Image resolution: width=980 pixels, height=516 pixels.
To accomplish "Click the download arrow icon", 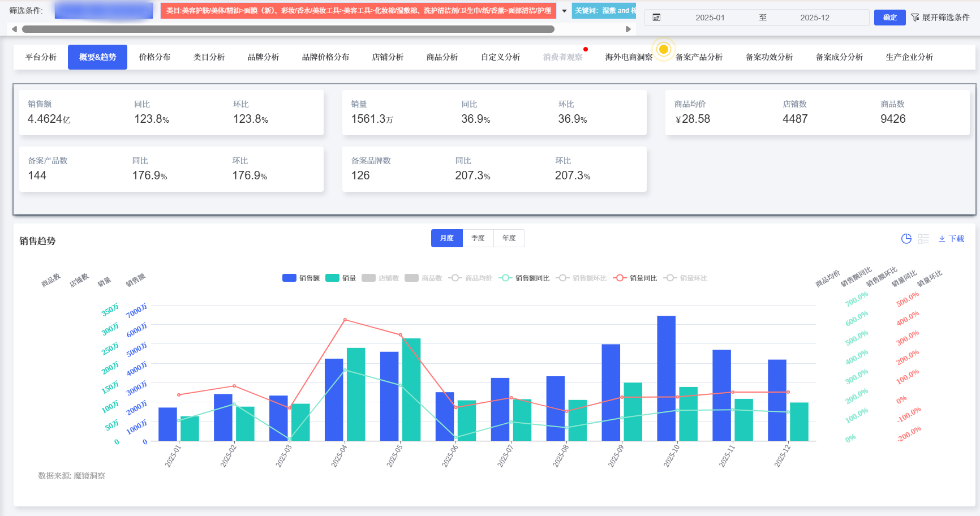I will (x=942, y=239).
